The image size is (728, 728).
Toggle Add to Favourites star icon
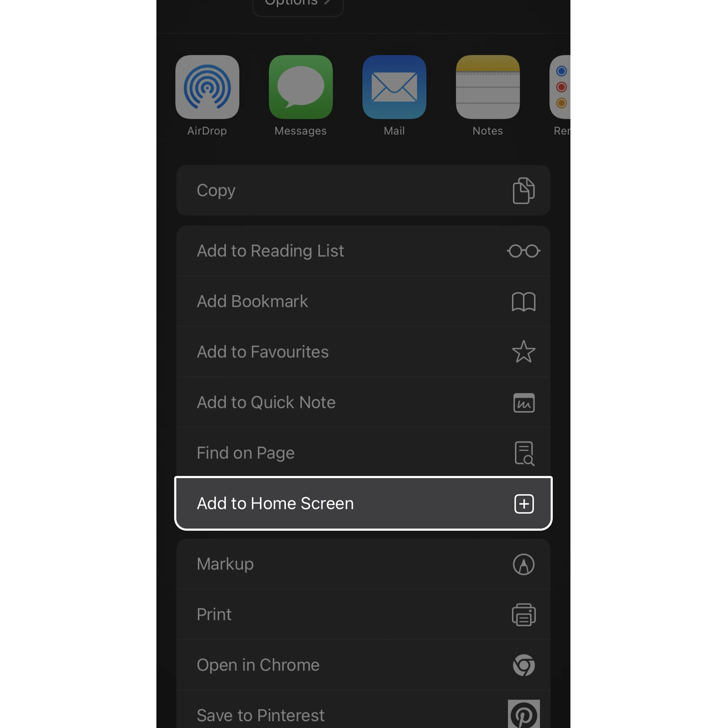523,351
